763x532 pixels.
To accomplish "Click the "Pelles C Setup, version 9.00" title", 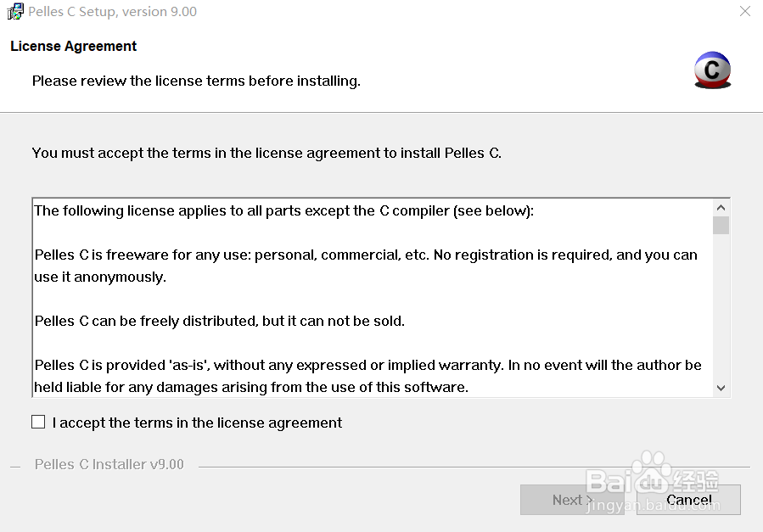I will coord(112,11).
